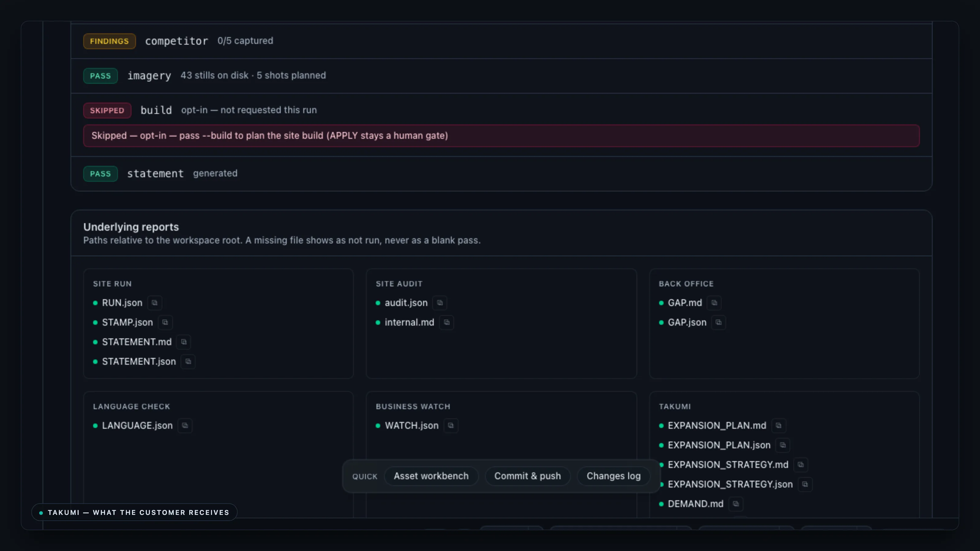Click the PASS badge beside statement
980x551 pixels.
point(100,174)
